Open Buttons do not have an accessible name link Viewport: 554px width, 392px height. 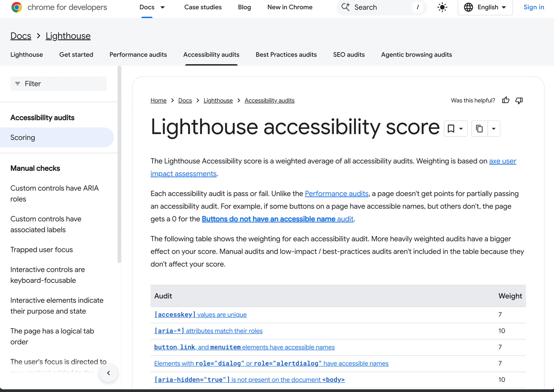coord(278,219)
